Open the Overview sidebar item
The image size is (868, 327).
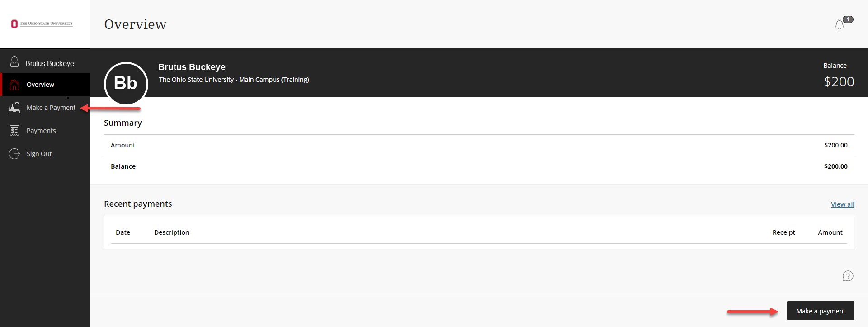click(x=45, y=85)
